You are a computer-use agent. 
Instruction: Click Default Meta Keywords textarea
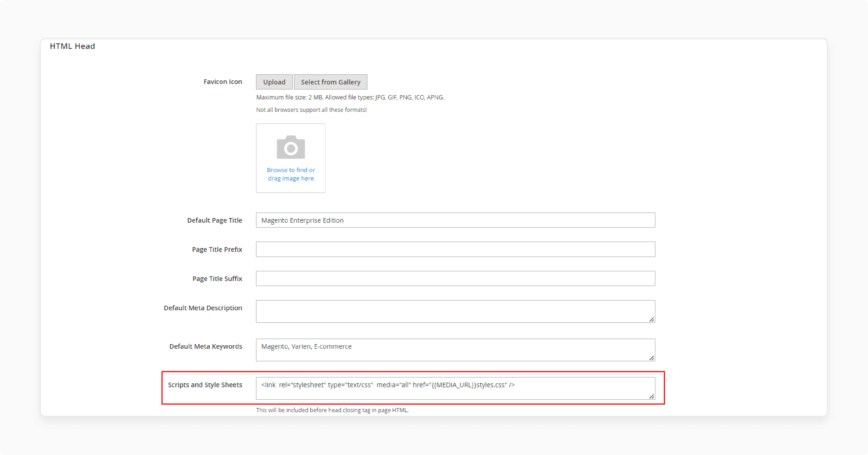point(456,350)
